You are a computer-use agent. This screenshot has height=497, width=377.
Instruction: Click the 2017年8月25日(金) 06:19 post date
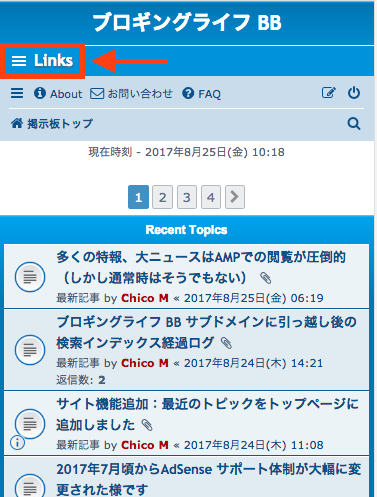point(254,298)
